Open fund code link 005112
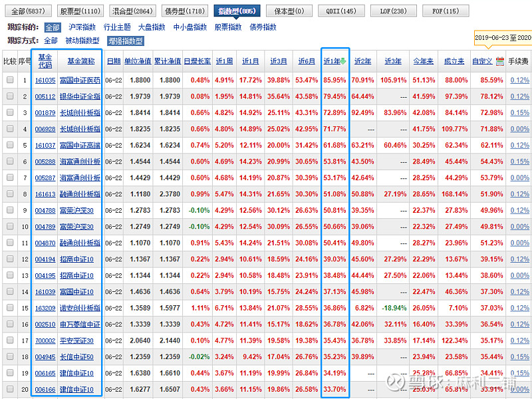Image resolution: width=532 pixels, height=399 pixels. pyautogui.click(x=45, y=96)
